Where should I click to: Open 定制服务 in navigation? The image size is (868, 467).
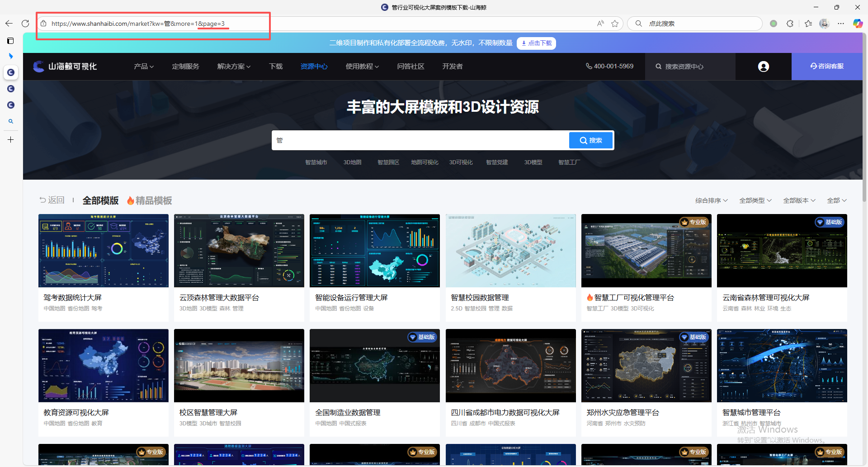coord(185,67)
